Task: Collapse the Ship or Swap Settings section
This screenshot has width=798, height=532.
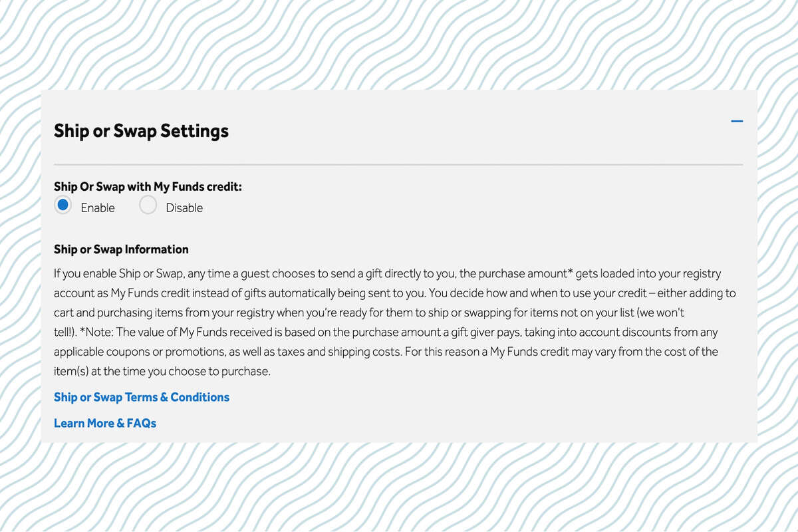Action: point(737,121)
